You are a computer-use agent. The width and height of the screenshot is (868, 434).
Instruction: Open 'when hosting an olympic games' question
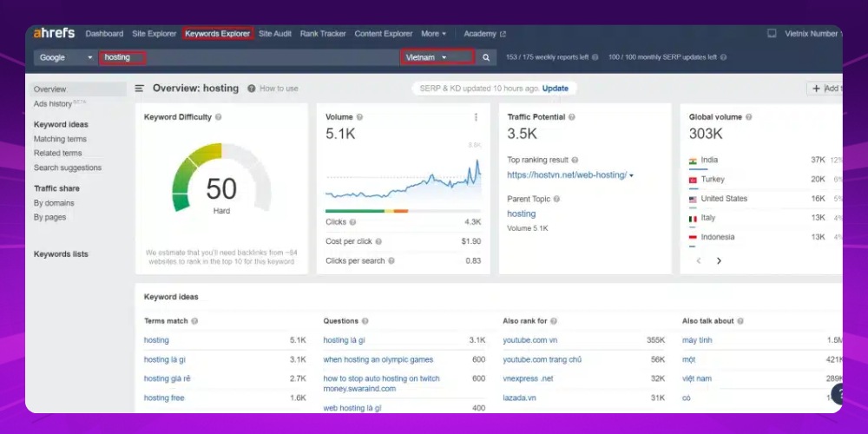tap(378, 360)
